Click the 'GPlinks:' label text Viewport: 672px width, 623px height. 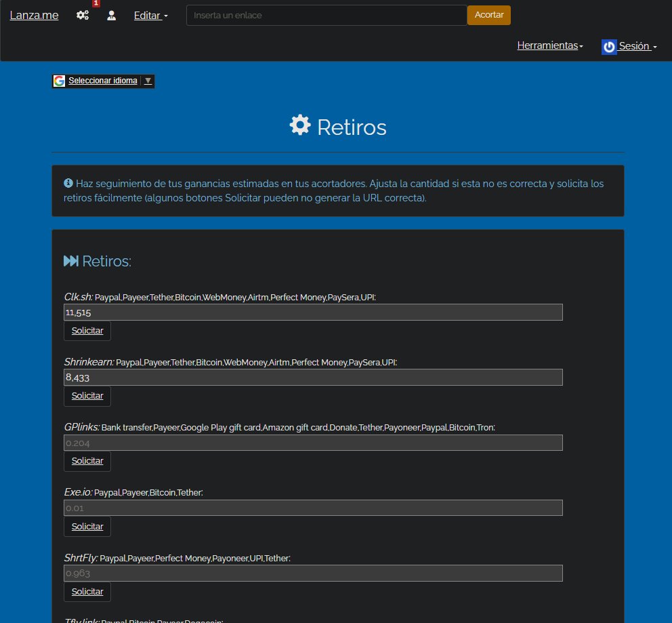(82, 427)
